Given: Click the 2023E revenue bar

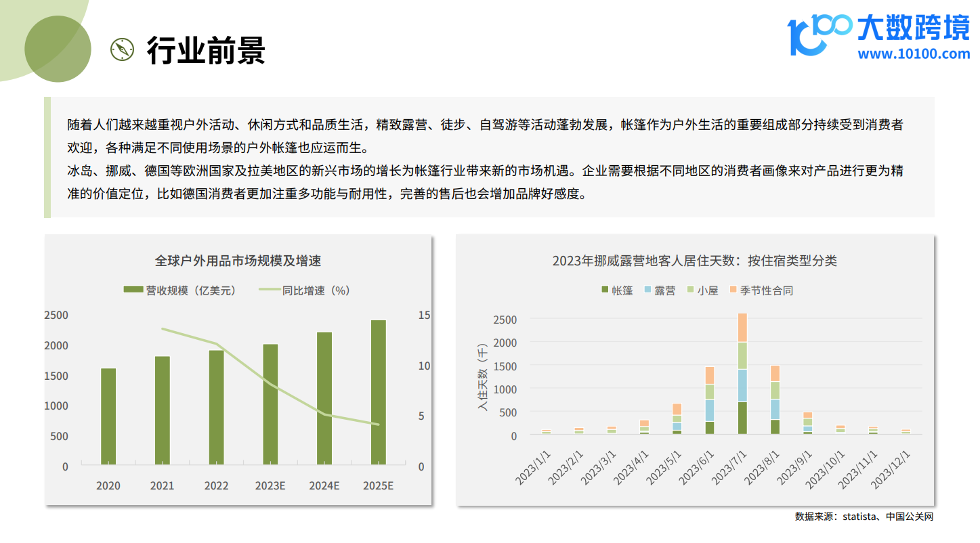Looking at the screenshot, I should [270, 405].
